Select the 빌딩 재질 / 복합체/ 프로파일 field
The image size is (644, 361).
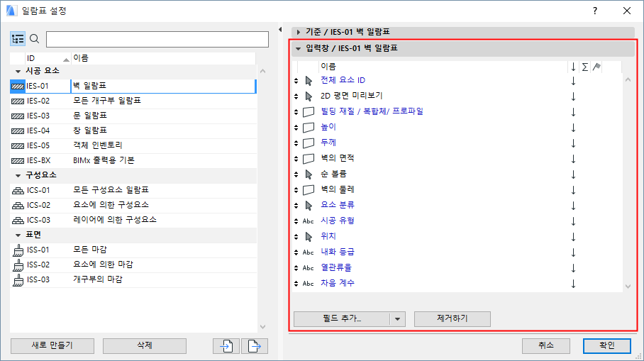coord(372,112)
